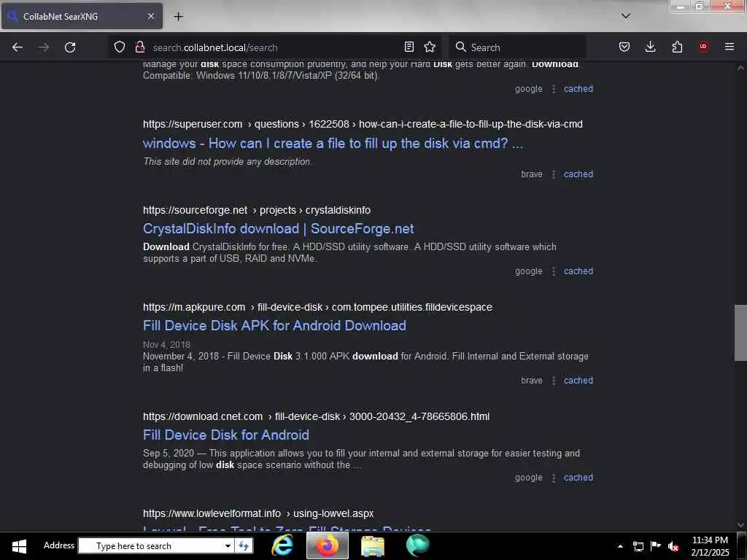This screenshot has width=747, height=560.
Task: Click the browser Search box
Action: tap(517, 47)
